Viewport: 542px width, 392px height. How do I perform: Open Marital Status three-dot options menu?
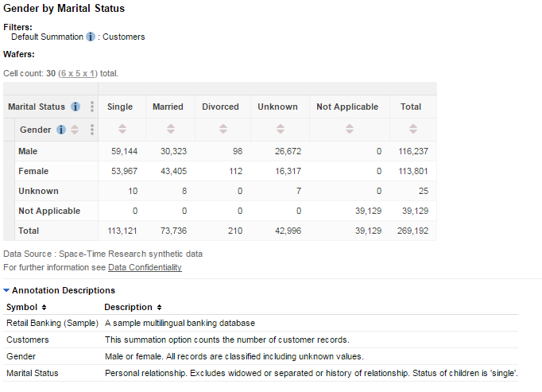tap(92, 107)
